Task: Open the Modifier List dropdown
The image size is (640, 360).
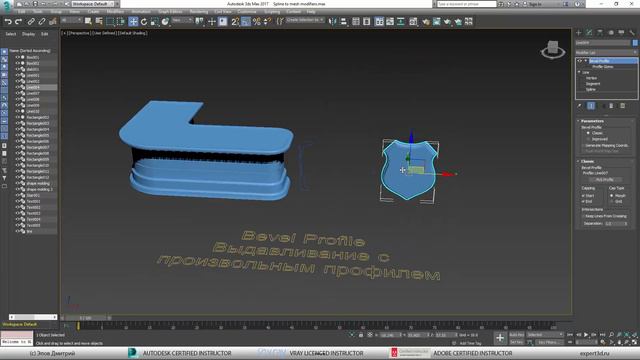Action: pyautogui.click(x=606, y=52)
